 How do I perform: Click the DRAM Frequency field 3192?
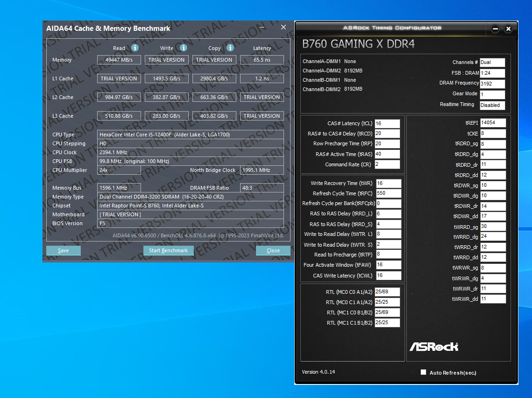click(492, 84)
